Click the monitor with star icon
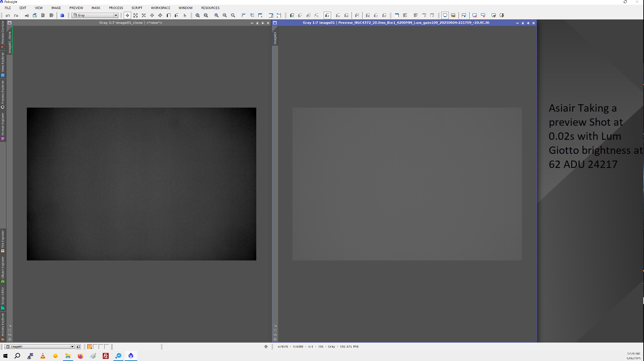The width and height of the screenshot is (644, 361). pos(464,15)
